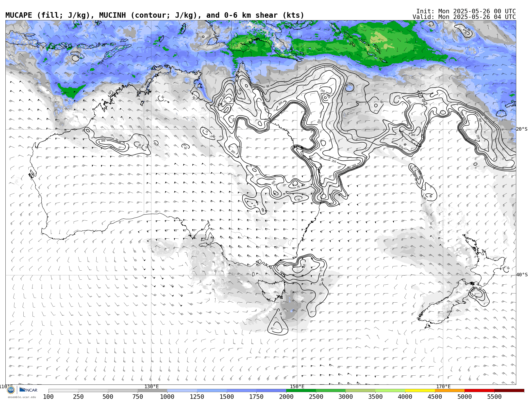Click the legend value 1250

[x=197, y=397]
